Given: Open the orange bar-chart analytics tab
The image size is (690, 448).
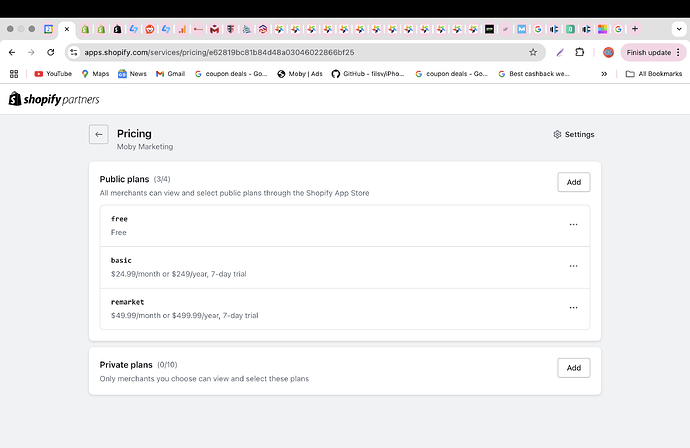Looking at the screenshot, I should pyautogui.click(x=182, y=29).
